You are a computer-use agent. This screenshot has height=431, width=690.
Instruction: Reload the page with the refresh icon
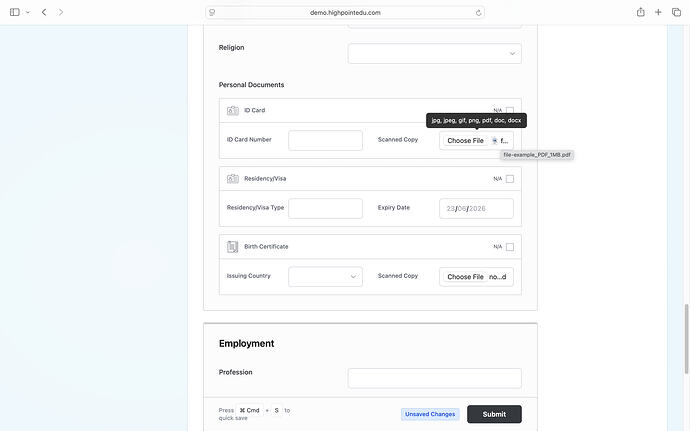pyautogui.click(x=478, y=13)
